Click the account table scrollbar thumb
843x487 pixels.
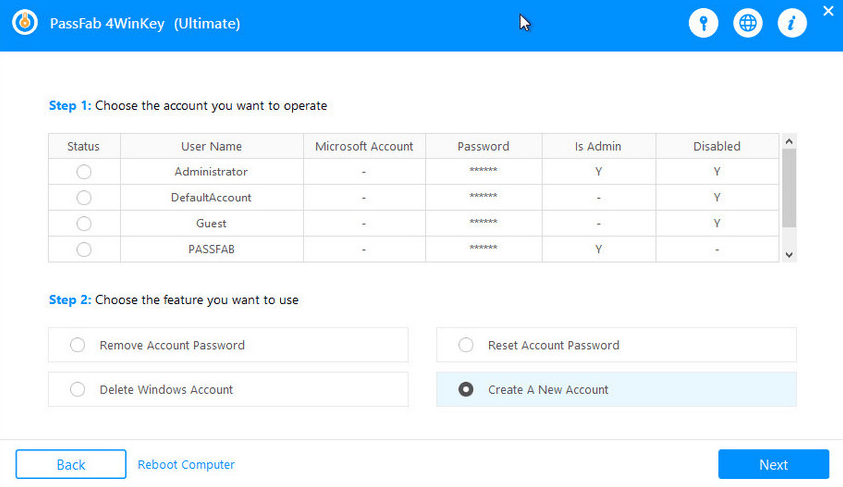(x=789, y=187)
